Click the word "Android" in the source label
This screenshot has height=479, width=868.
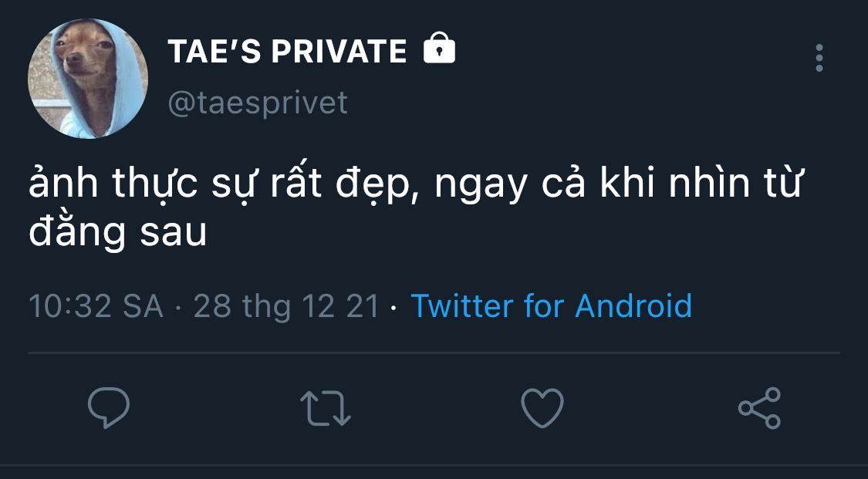634,305
